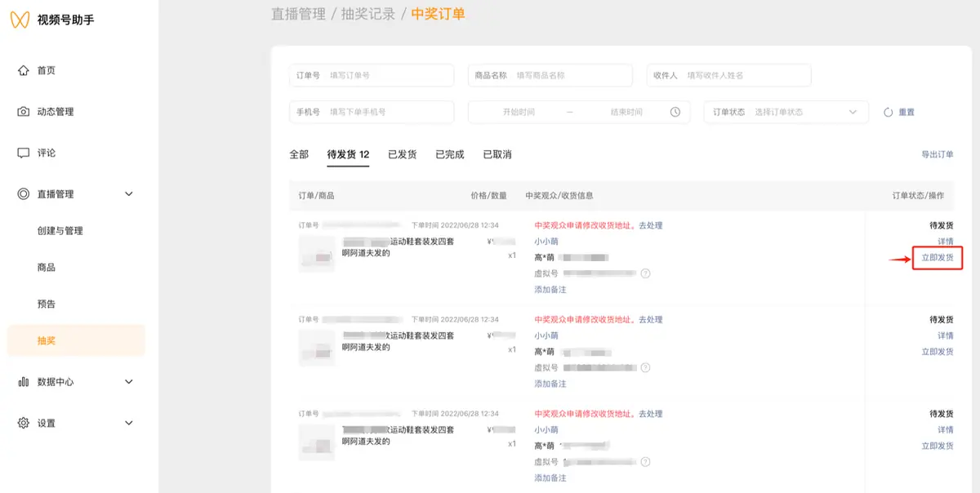Collapse the 直播管理 sidebar section
980x493 pixels.
128,194
